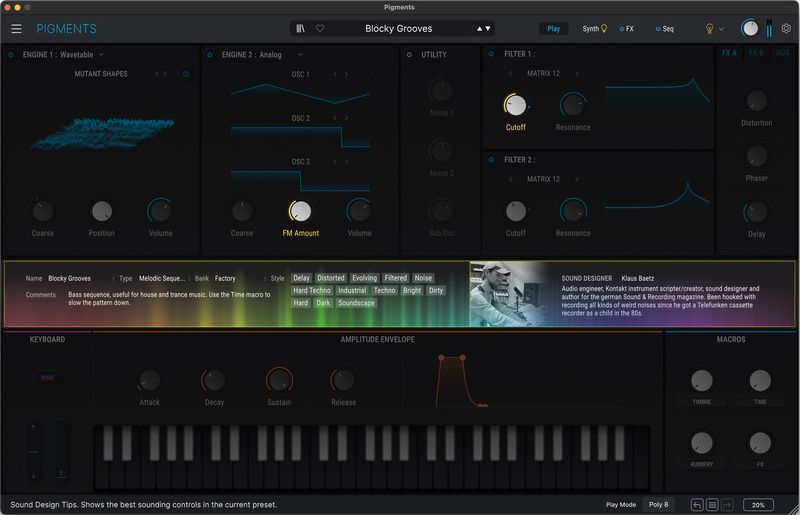Expand Engine 1 Wavetable type dropdown
The image size is (800, 515).
[x=101, y=55]
